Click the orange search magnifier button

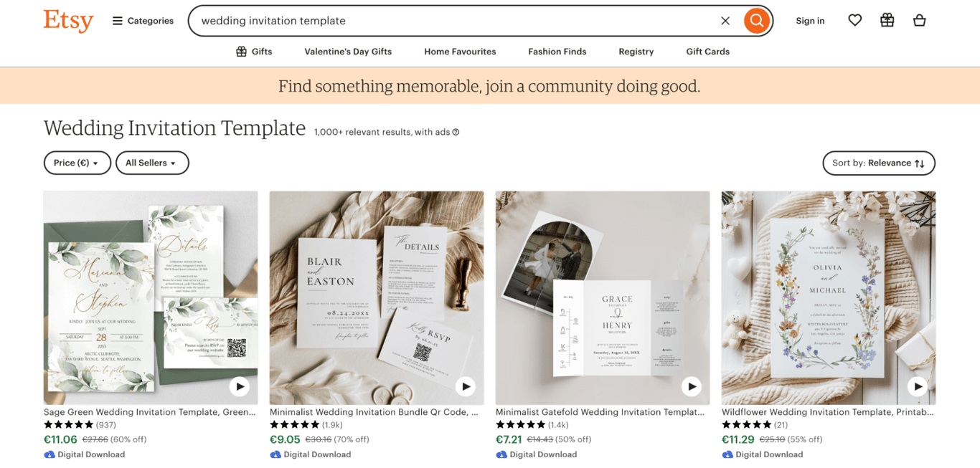[x=756, y=21]
